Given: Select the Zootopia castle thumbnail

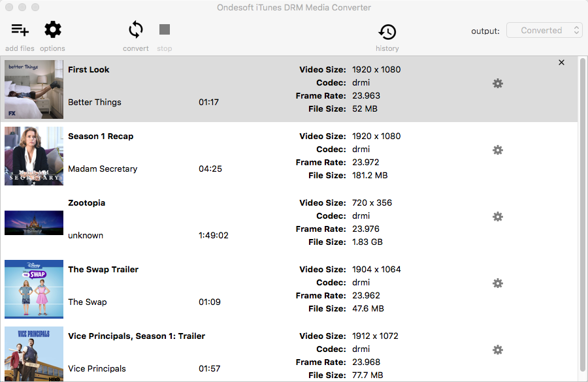Looking at the screenshot, I should click(x=34, y=223).
